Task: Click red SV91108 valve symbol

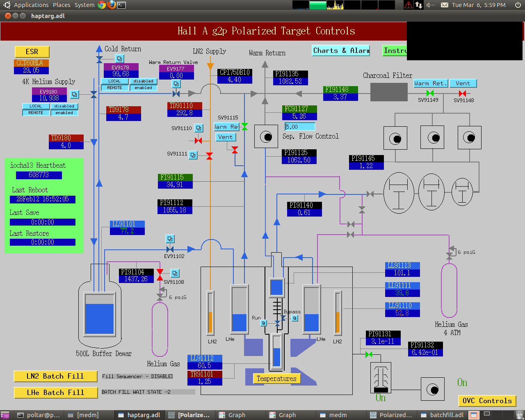Action: [160, 275]
